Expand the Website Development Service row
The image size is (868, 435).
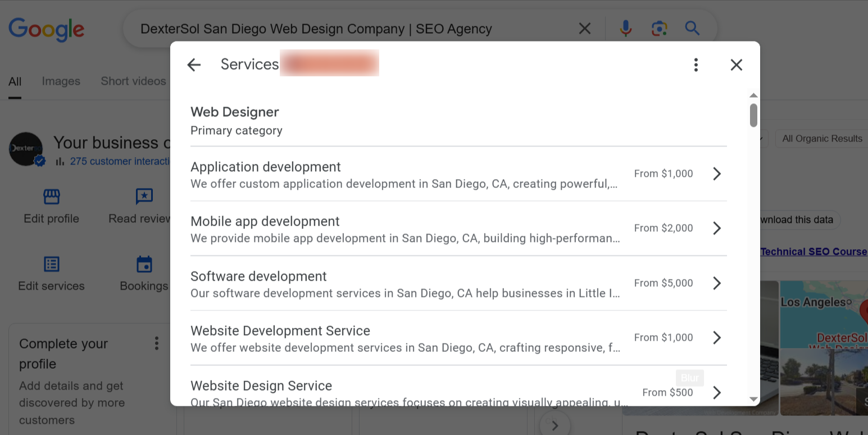click(x=458, y=338)
